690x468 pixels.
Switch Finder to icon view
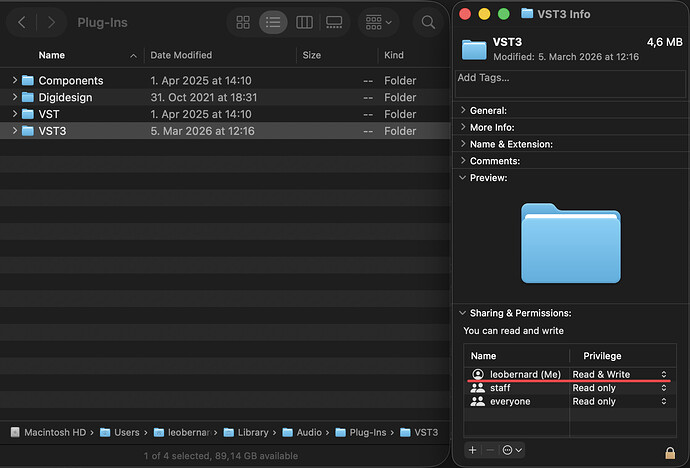[243, 22]
